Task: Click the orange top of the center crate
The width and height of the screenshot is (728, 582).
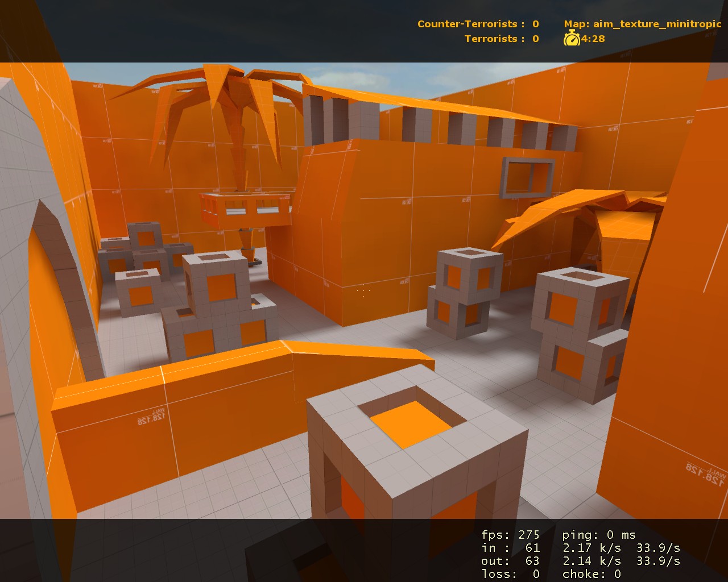Action: 408,423
